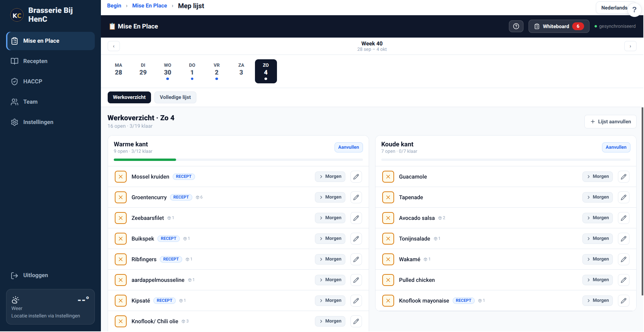Go to next week arrow
This screenshot has height=332, width=644.
(630, 46)
